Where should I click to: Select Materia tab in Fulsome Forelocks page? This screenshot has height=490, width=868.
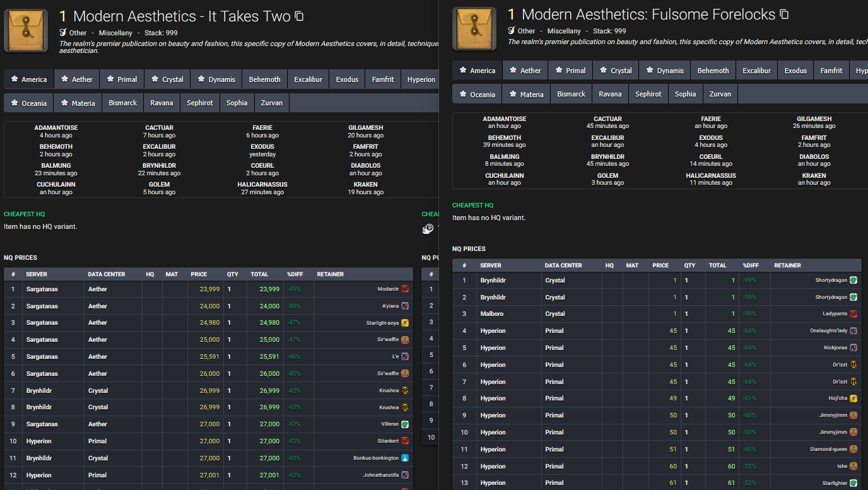(x=527, y=94)
